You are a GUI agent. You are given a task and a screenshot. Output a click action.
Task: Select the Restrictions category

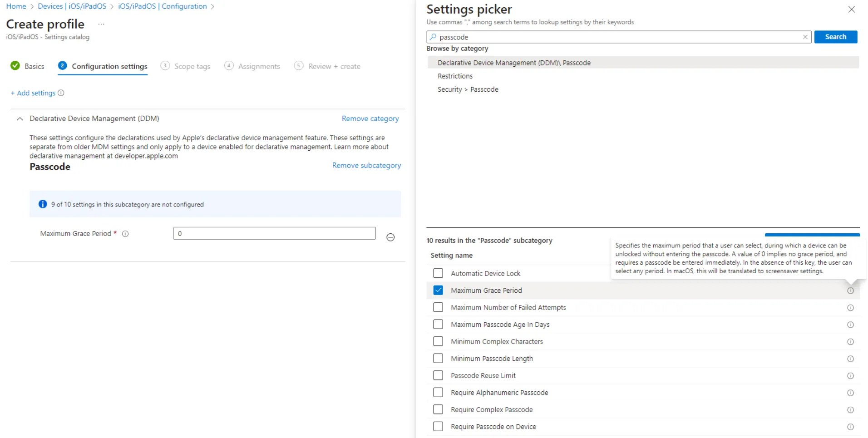coord(455,76)
